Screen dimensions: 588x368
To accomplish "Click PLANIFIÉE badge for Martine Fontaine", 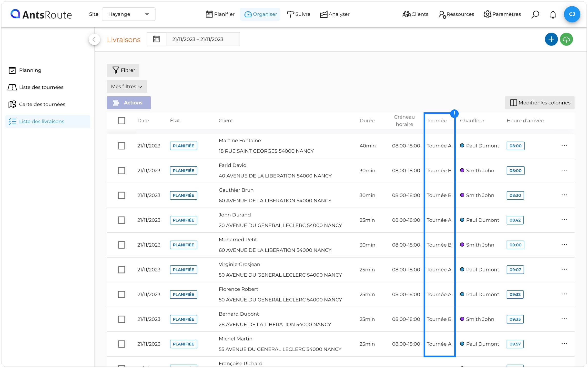I will (183, 146).
